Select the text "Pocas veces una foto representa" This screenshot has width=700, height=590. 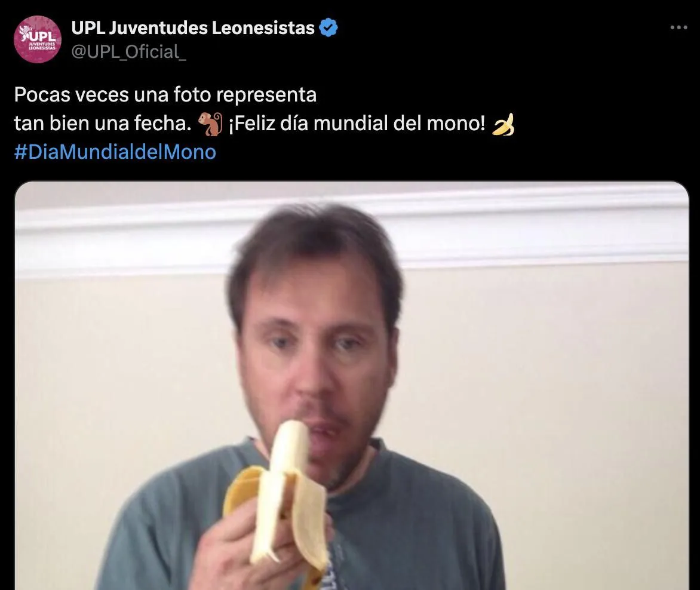pyautogui.click(x=165, y=94)
